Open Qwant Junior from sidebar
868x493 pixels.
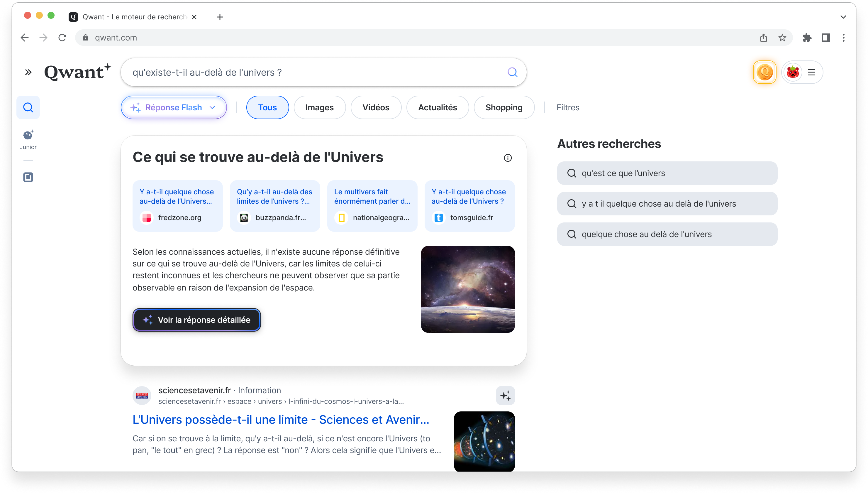[28, 139]
